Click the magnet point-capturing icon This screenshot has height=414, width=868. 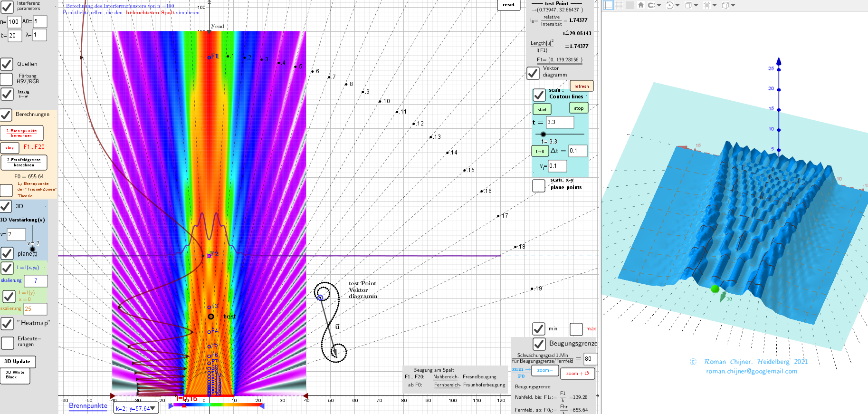point(651,5)
